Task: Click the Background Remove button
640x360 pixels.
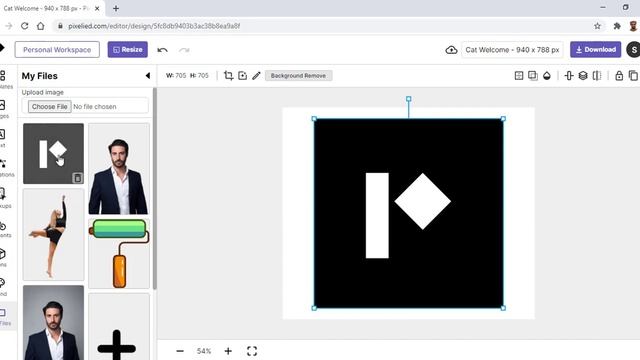Action: [x=298, y=76]
